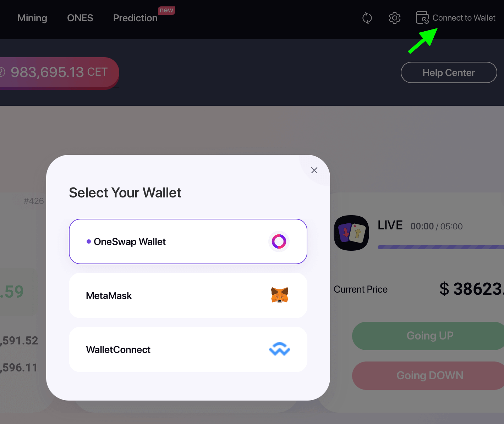The width and height of the screenshot is (504, 424).
Task: Click the Connect to Wallet link
Action: (x=464, y=18)
